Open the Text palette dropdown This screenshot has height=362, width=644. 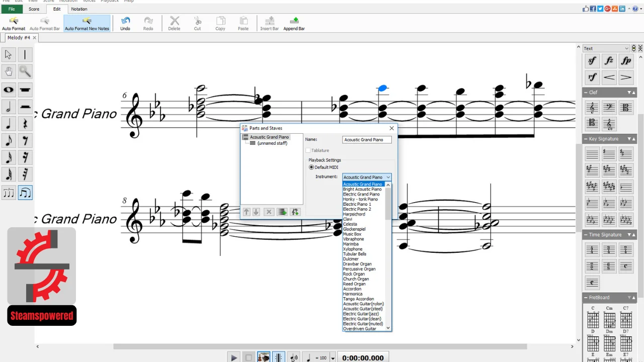click(606, 48)
